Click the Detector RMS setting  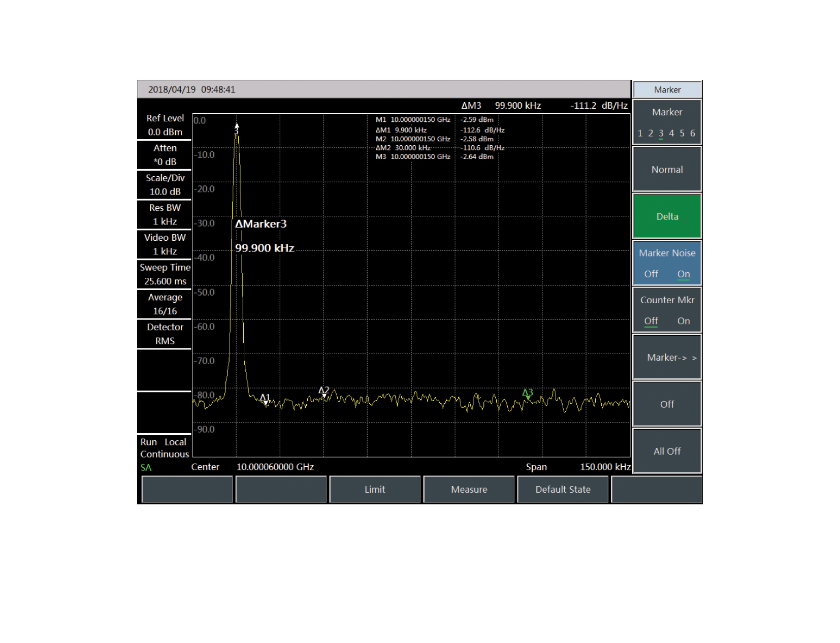click(165, 334)
